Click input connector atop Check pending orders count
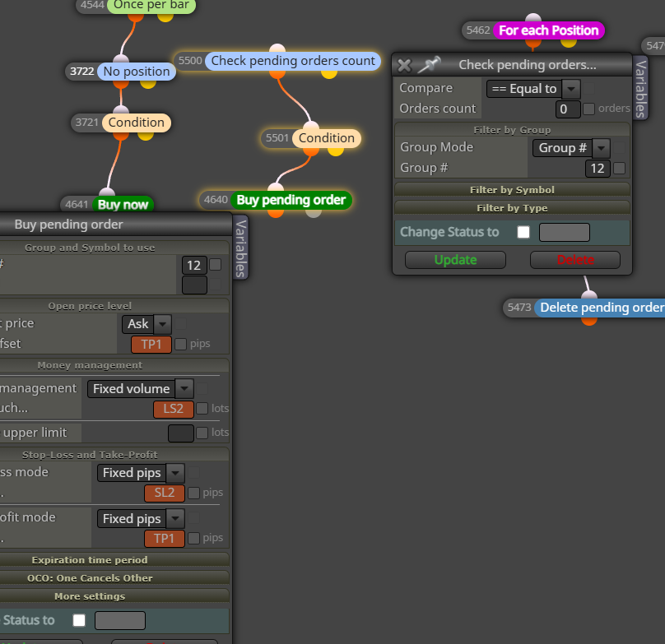Screen dimensions: 665x644 coord(277,48)
